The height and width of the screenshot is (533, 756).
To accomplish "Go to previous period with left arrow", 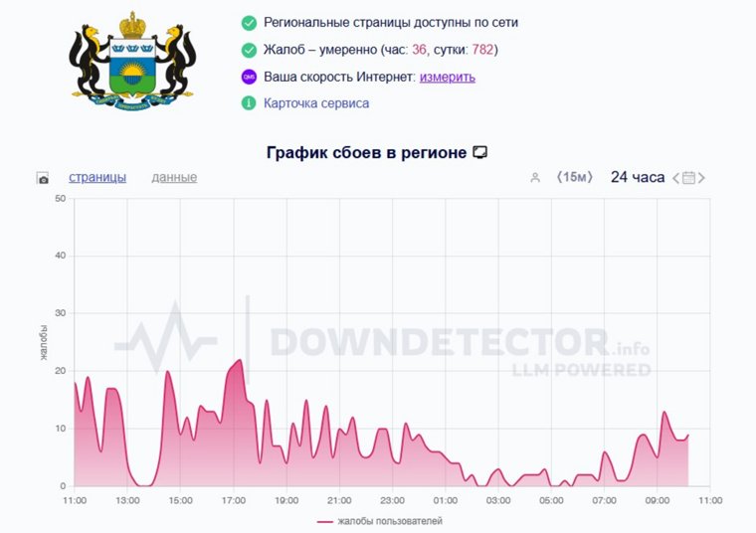I will pyautogui.click(x=676, y=178).
